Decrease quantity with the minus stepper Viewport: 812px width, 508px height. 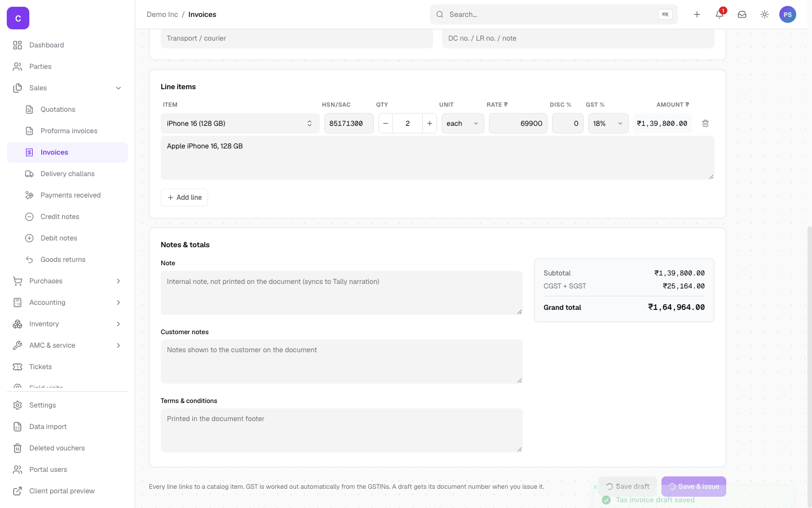point(386,124)
